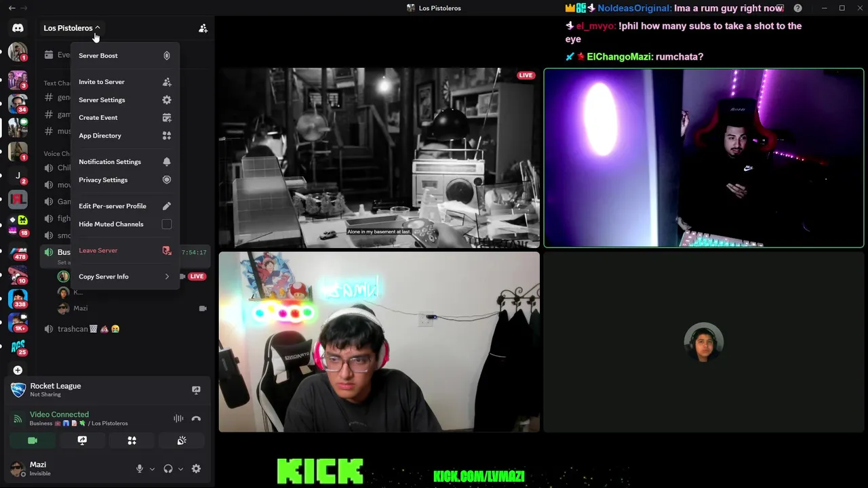This screenshot has height=488, width=868.
Task: Click Video Connected status text
Action: tap(59, 414)
